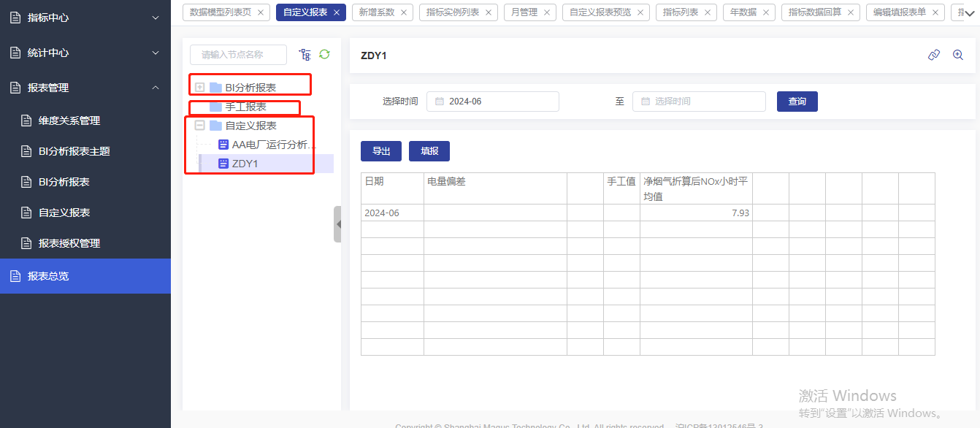
Task: Close the 数据模型列表页 tab
Action: (261, 12)
